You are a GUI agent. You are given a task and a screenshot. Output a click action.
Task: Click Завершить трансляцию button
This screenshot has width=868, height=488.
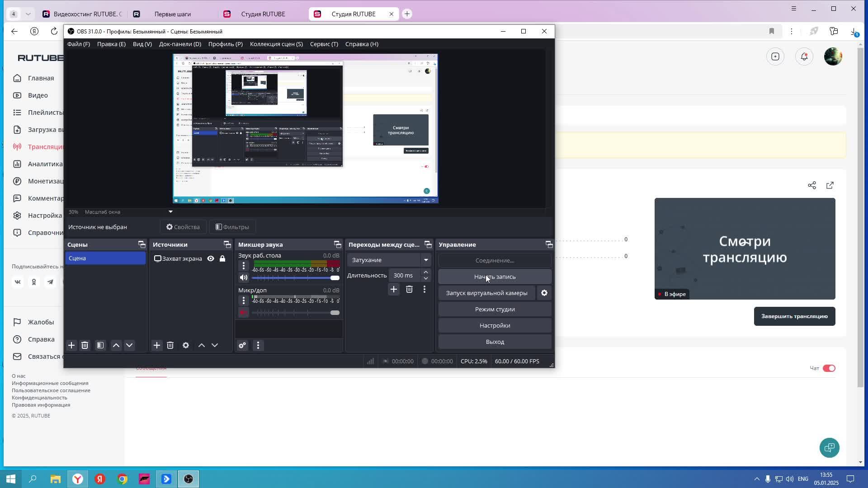[794, 316]
